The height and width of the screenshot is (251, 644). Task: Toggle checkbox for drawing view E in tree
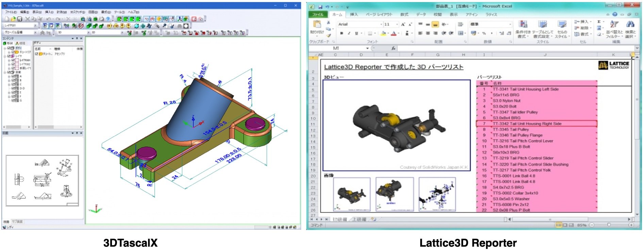[x=13, y=92]
